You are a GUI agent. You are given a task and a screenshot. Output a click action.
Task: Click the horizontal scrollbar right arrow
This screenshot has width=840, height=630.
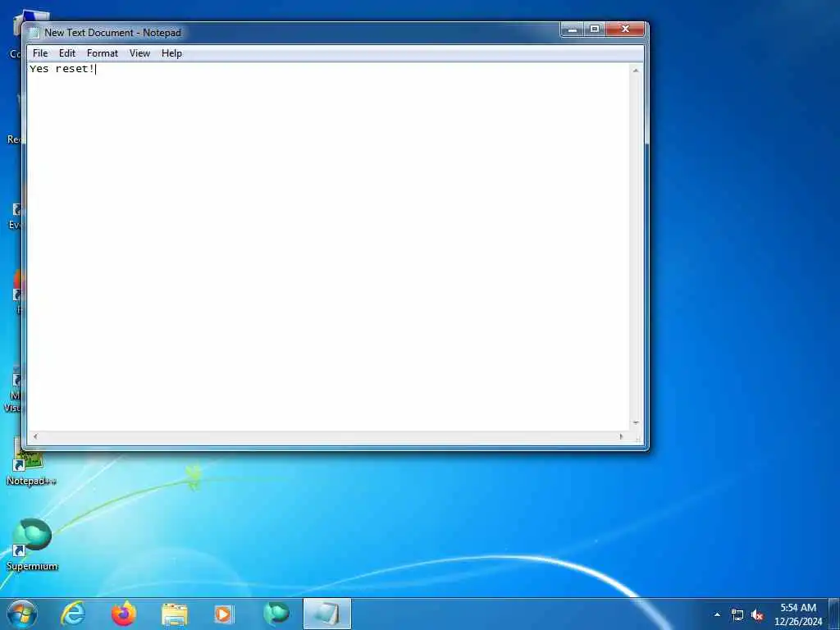[622, 436]
